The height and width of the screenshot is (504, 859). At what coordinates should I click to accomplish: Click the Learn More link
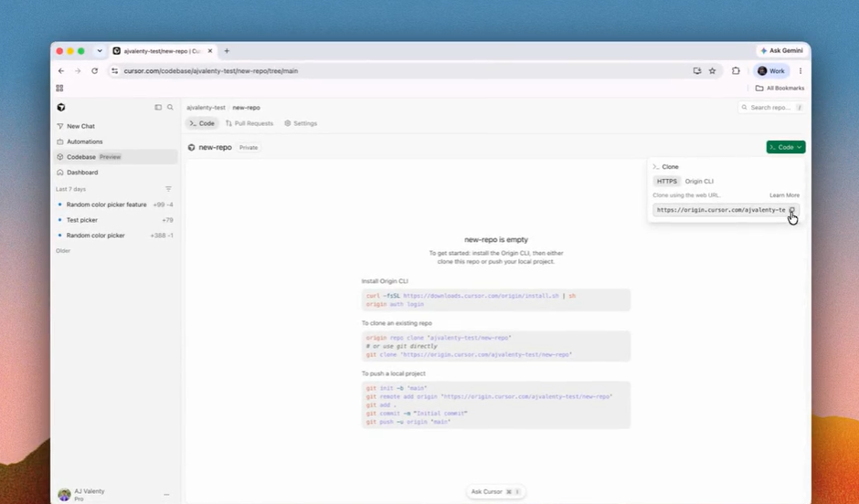(x=784, y=195)
